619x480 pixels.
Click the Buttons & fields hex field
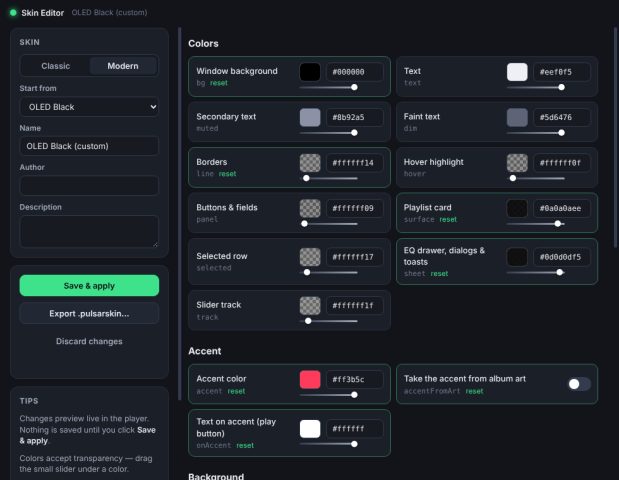(355, 208)
